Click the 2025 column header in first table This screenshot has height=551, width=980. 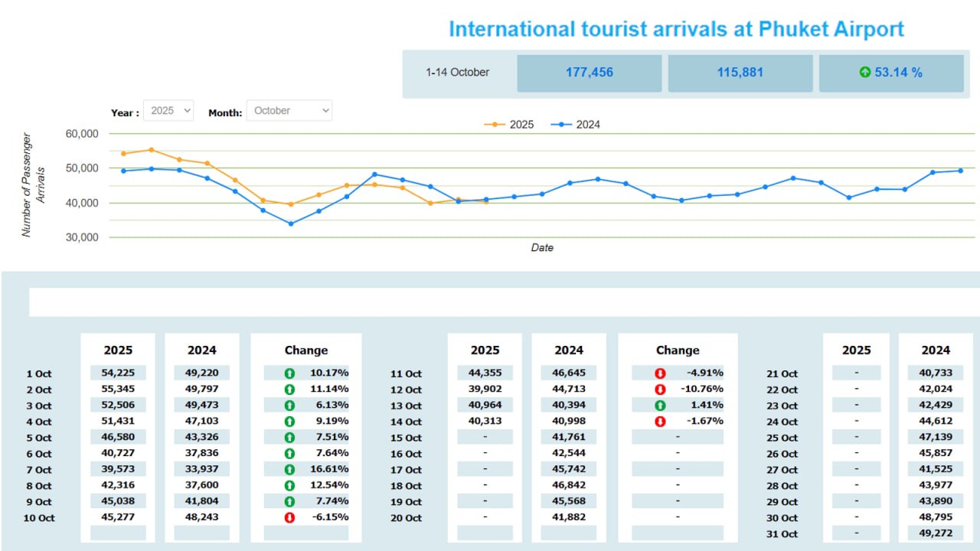[118, 350]
